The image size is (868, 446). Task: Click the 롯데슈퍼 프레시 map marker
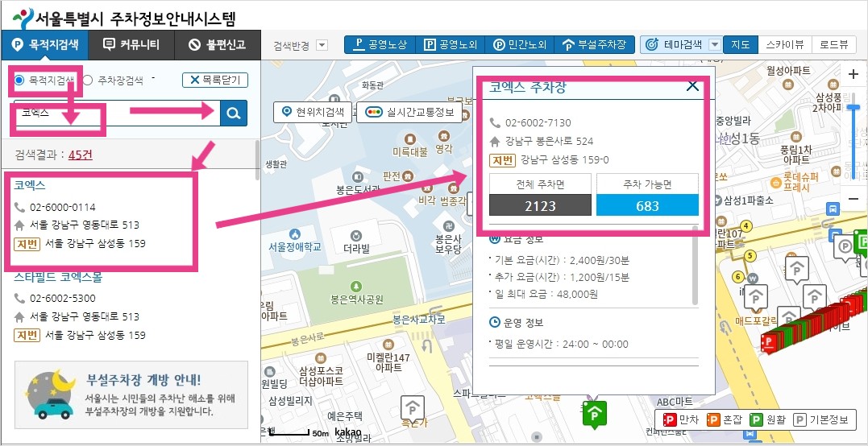point(776,183)
